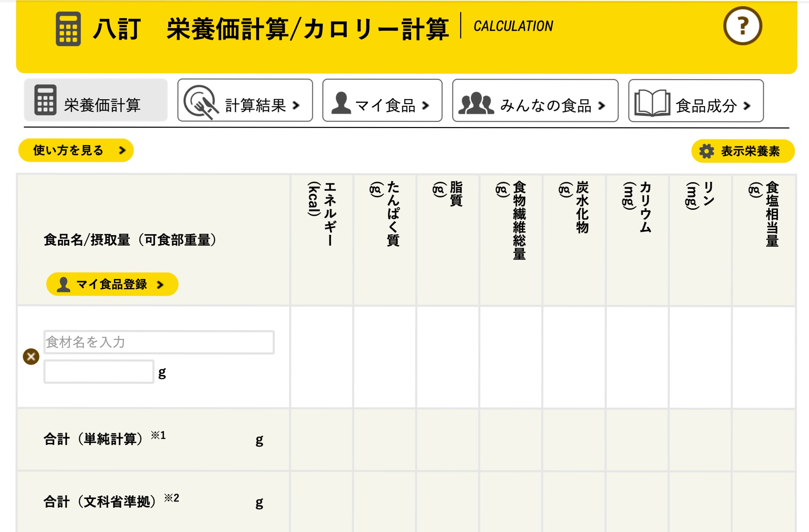The image size is (809, 532).
Task: Click the arrow chevron on 使い方を見る
Action: pos(122,150)
